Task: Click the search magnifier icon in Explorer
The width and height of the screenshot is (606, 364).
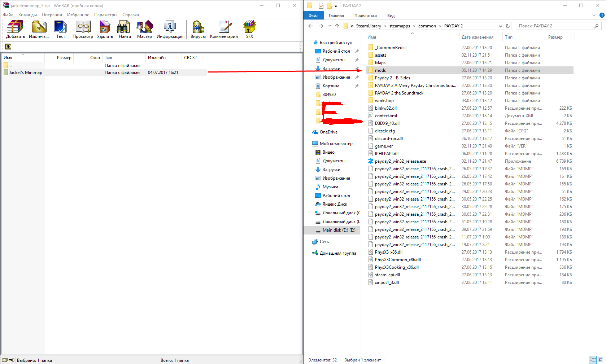Action: 596,26
